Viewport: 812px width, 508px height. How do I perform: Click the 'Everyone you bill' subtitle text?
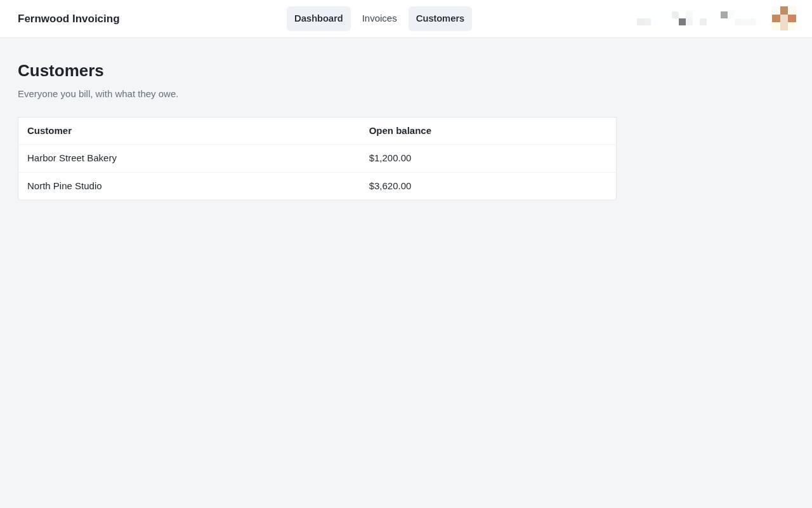(x=98, y=94)
